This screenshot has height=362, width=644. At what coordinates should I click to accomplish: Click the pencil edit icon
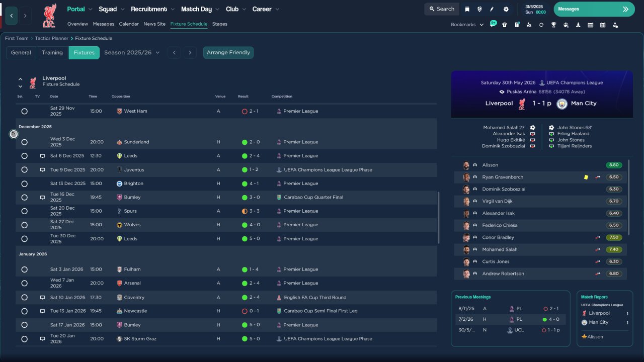coord(492,9)
